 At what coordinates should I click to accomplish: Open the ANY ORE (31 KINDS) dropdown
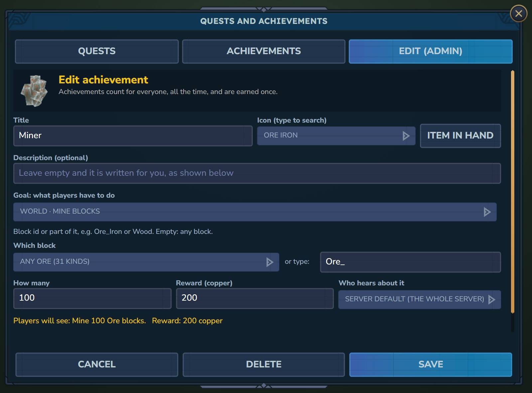tap(146, 262)
